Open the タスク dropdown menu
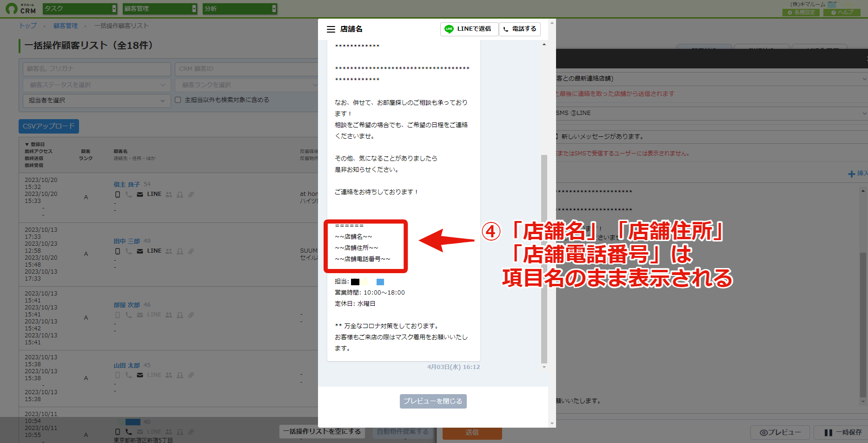Screen dimensions: 868x443 click(x=80, y=8)
